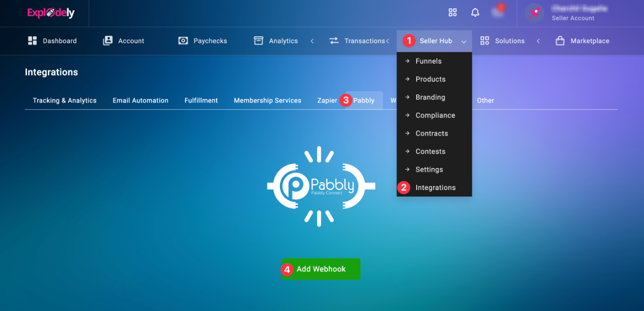Click the Marketplace shopping bag icon
Screen dimensions: 644x311
tap(560, 41)
